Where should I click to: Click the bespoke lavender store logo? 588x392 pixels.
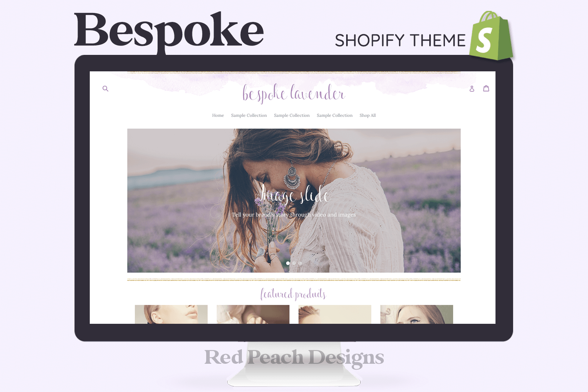click(294, 94)
